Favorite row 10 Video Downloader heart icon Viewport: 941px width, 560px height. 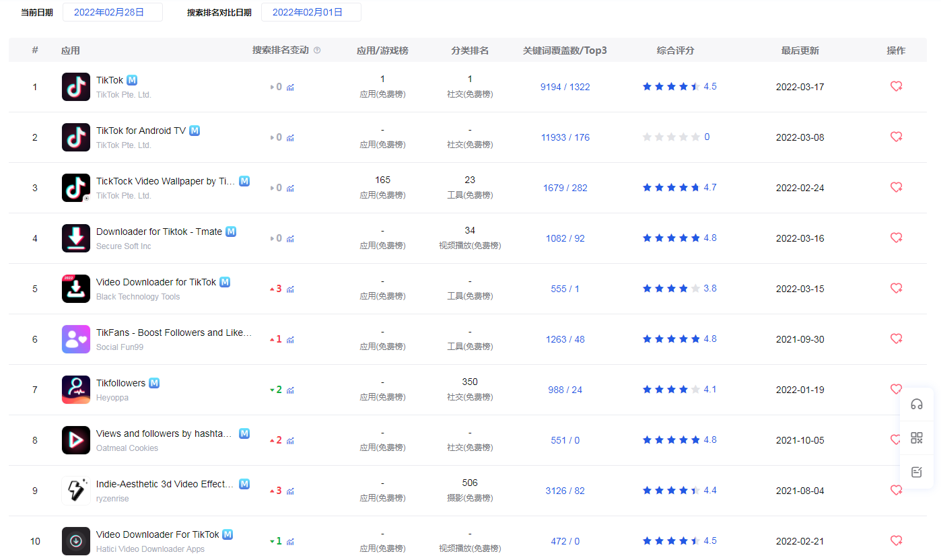[896, 540]
